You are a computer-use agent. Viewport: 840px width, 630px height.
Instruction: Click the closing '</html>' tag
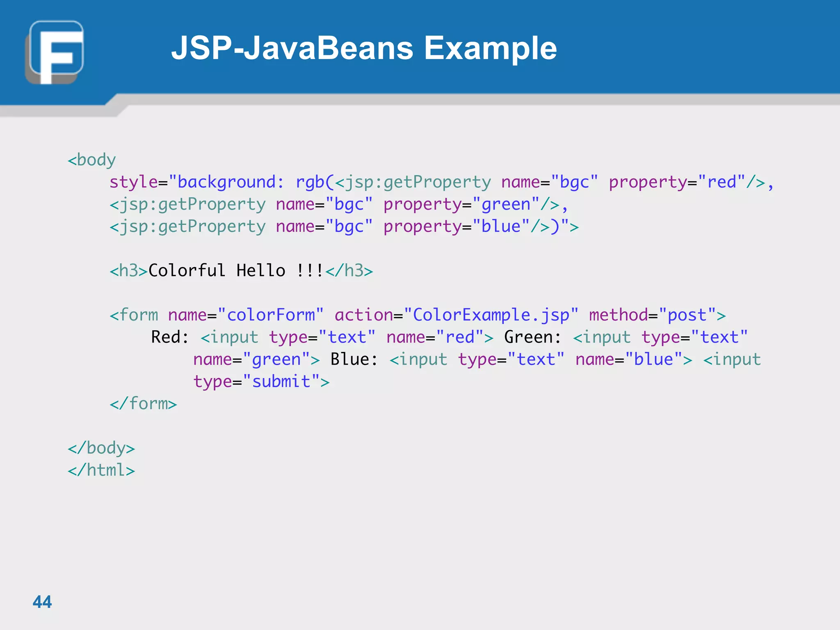[101, 470]
